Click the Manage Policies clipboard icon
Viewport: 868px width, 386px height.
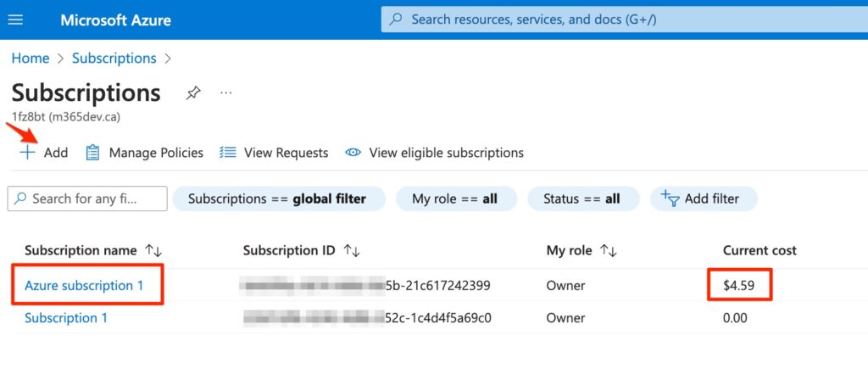93,153
